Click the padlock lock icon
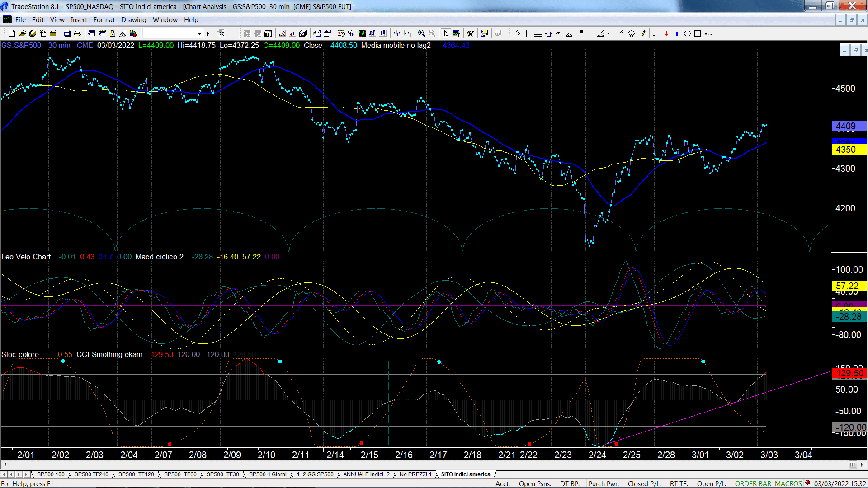The height and width of the screenshot is (488, 868). coord(113,33)
